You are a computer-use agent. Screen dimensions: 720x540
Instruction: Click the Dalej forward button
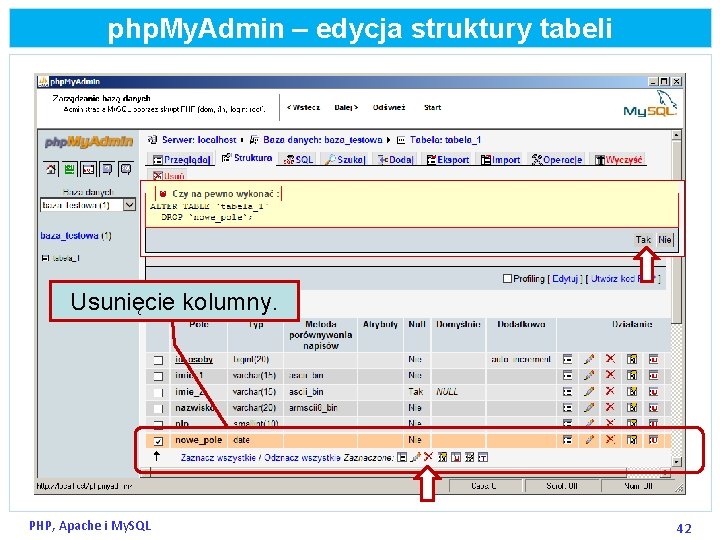pos(346,107)
